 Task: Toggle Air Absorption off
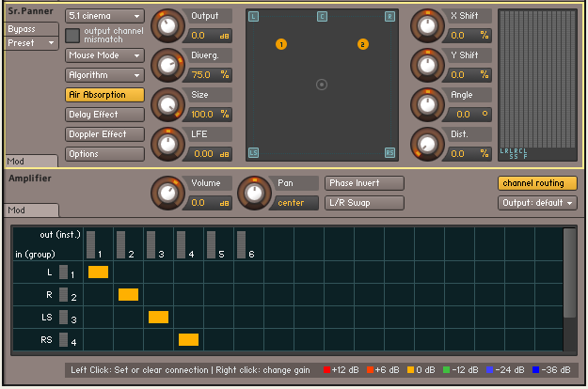tap(104, 95)
